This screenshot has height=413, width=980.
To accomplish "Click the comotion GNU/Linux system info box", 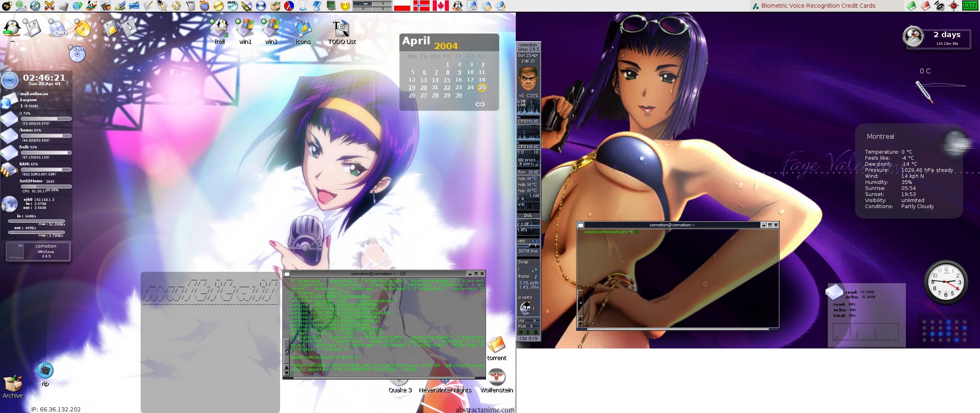I will (38, 251).
